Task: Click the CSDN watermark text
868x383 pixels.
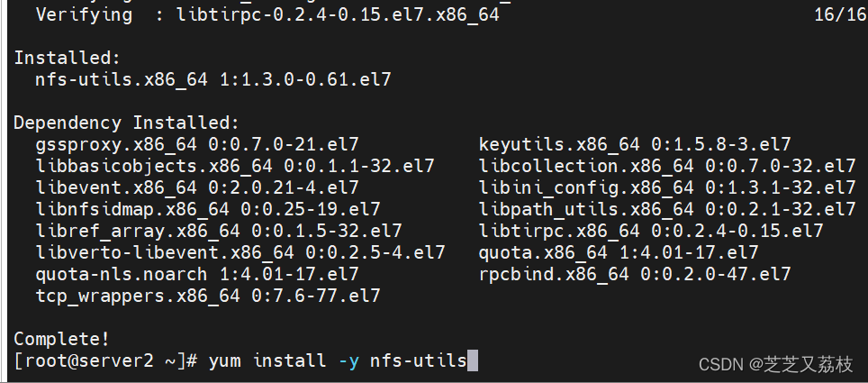Action: (776, 364)
